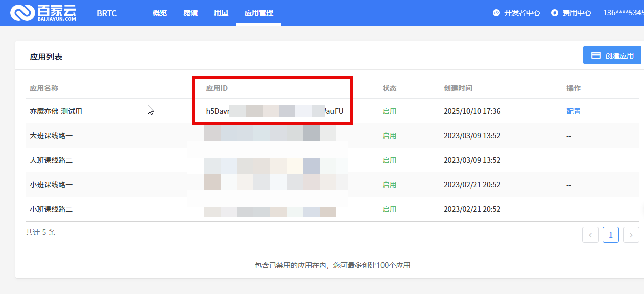The image size is (644, 294).
Task: Open 开发者中心 link
Action: 522,13
